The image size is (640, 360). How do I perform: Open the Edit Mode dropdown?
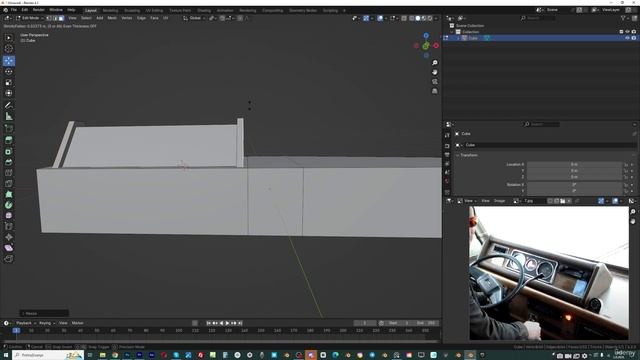tap(29, 18)
